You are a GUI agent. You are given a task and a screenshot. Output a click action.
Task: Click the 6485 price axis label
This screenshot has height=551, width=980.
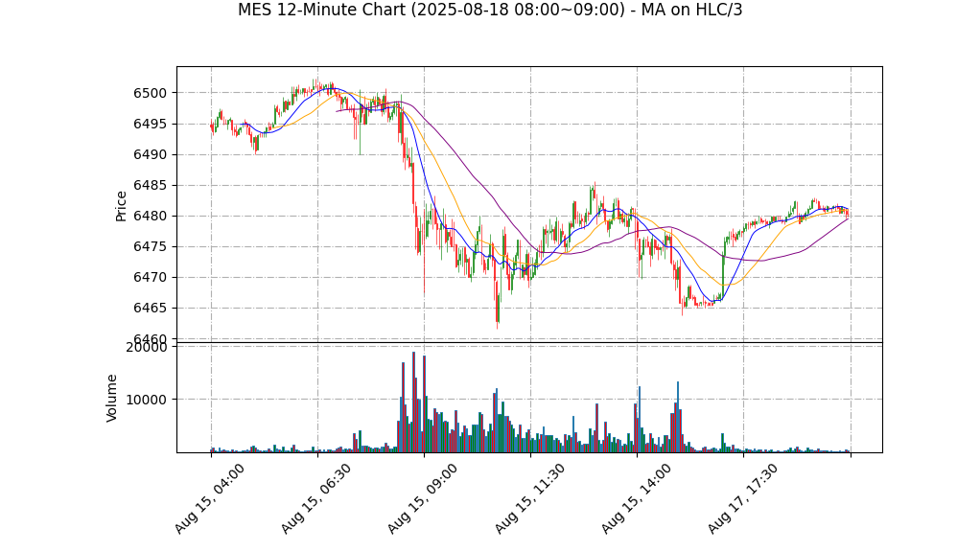pos(150,186)
